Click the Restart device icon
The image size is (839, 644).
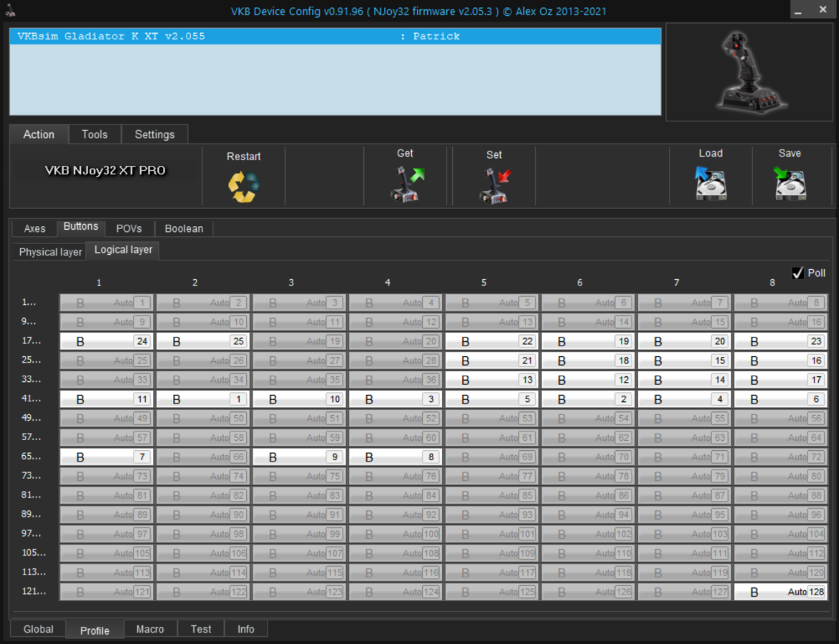click(x=244, y=186)
